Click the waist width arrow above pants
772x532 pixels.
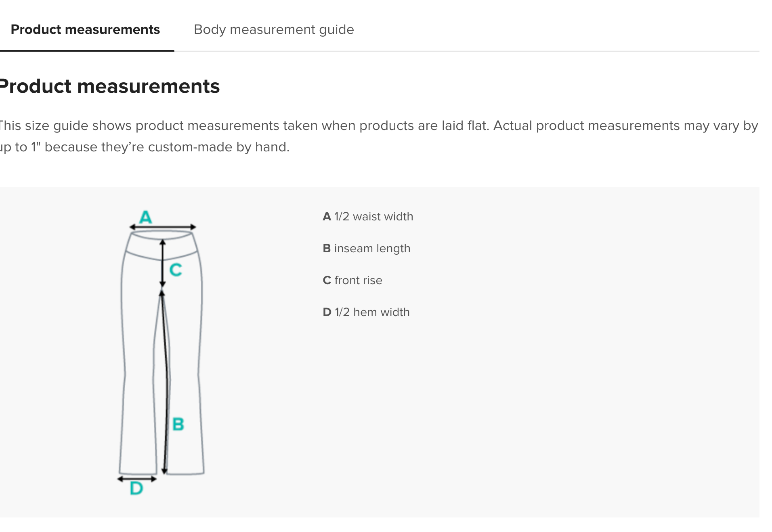163,227
